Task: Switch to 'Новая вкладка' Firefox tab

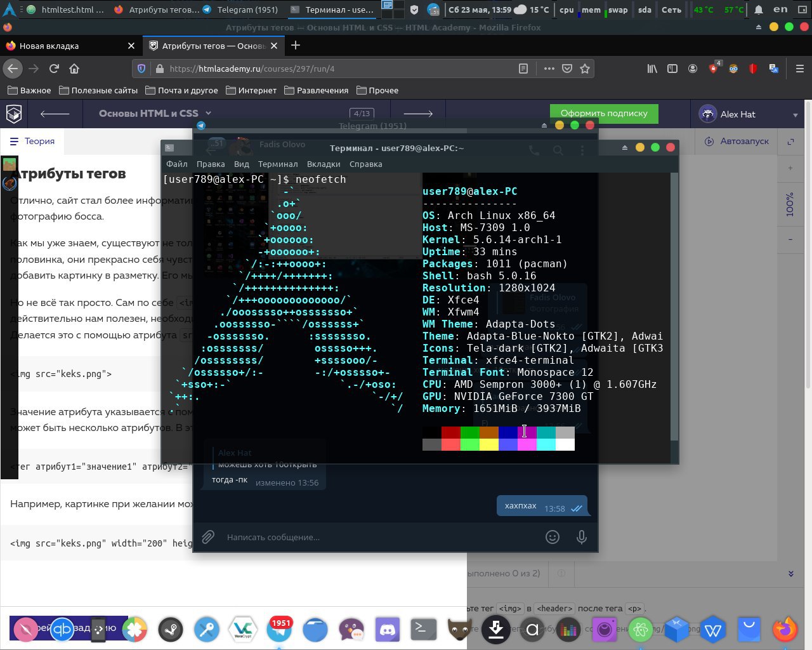Action: tap(70, 46)
